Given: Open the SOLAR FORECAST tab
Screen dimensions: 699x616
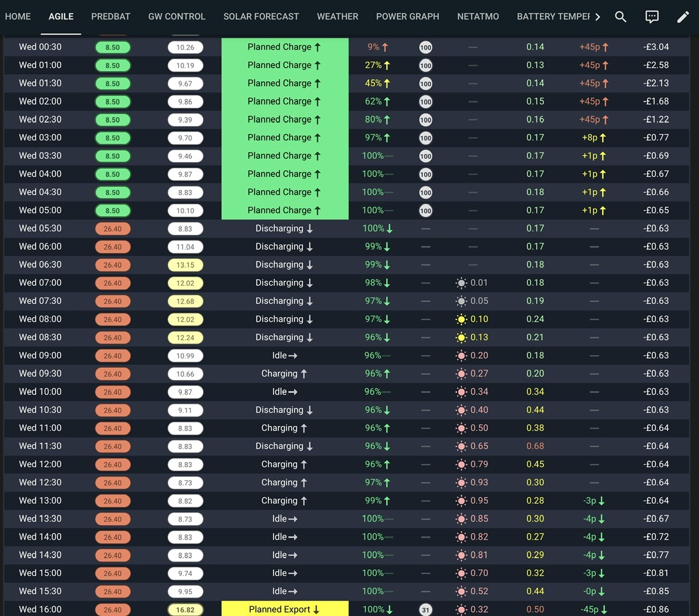Looking at the screenshot, I should [x=261, y=17].
